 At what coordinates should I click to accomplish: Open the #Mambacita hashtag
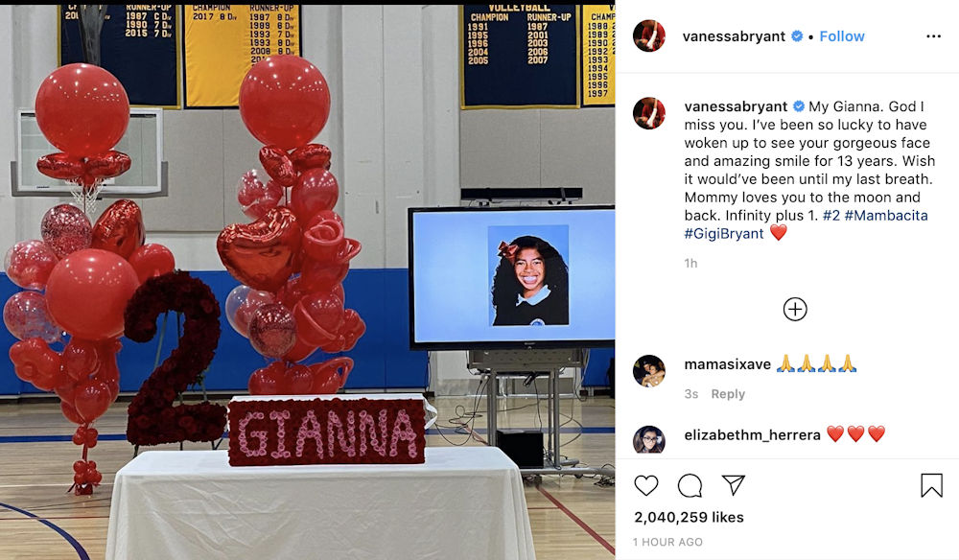point(886,215)
